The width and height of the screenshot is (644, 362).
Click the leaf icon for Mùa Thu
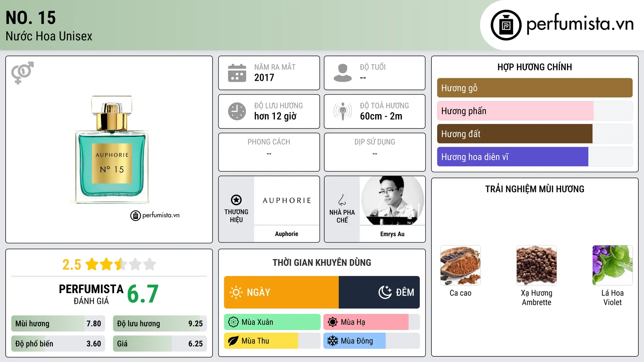[233, 341]
